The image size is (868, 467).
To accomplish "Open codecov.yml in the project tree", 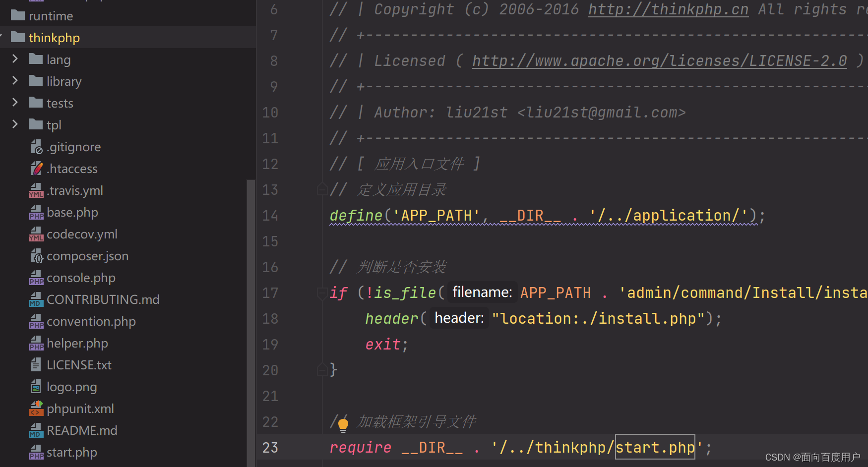I will click(82, 234).
